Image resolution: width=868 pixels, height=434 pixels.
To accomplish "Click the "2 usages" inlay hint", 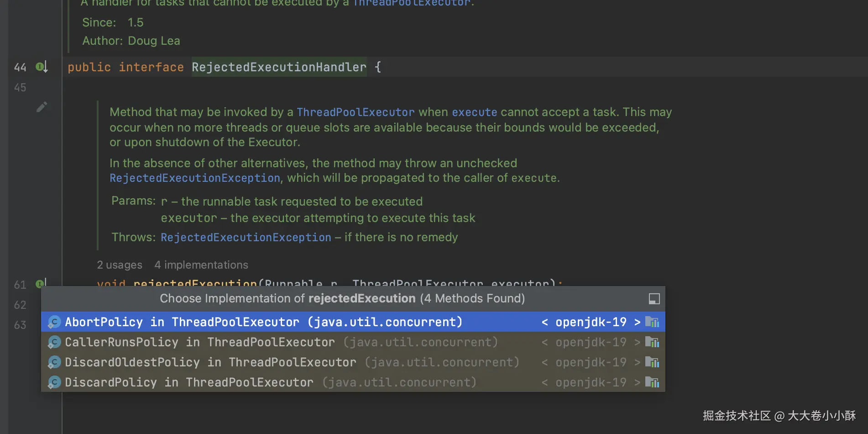I will tap(120, 265).
